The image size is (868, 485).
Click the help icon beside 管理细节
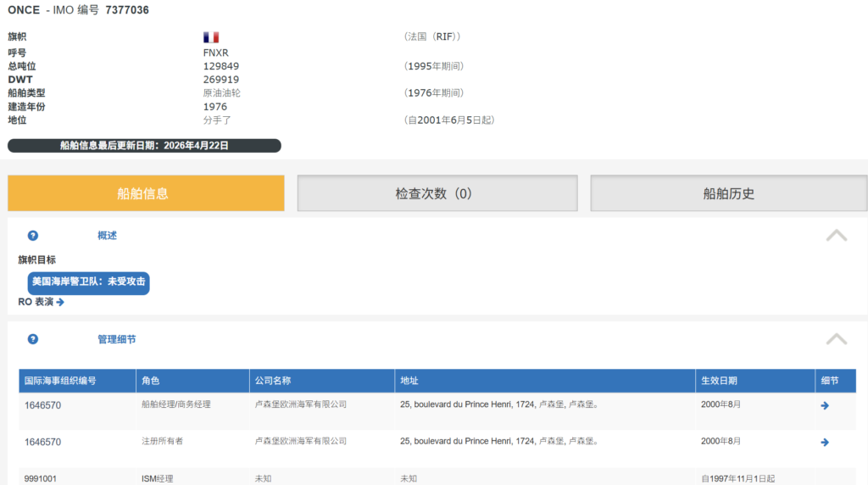pyautogui.click(x=33, y=339)
